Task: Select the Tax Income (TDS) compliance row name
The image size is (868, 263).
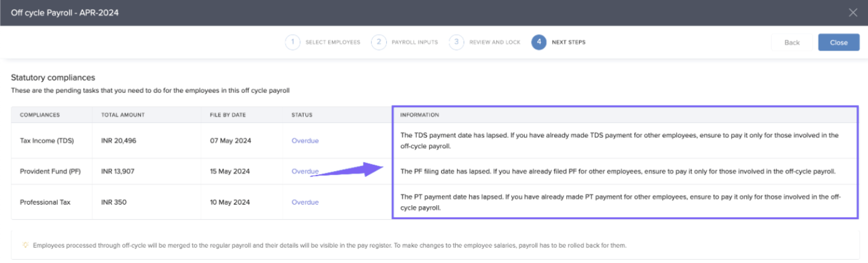Action: coord(46,141)
